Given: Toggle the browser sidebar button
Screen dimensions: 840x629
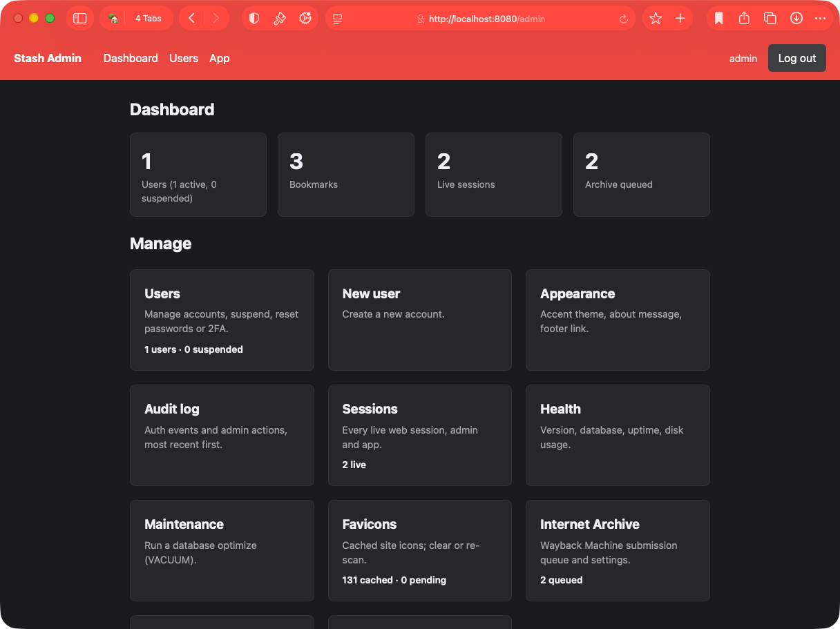Looking at the screenshot, I should pyautogui.click(x=80, y=19).
